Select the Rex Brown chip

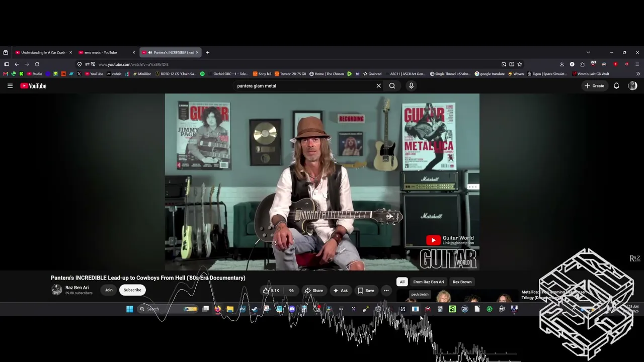(462, 282)
